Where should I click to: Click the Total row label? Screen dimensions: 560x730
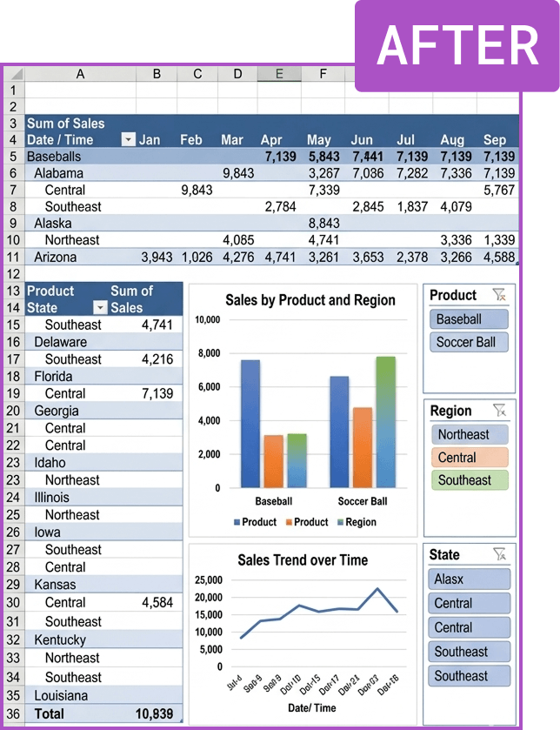pos(50,713)
